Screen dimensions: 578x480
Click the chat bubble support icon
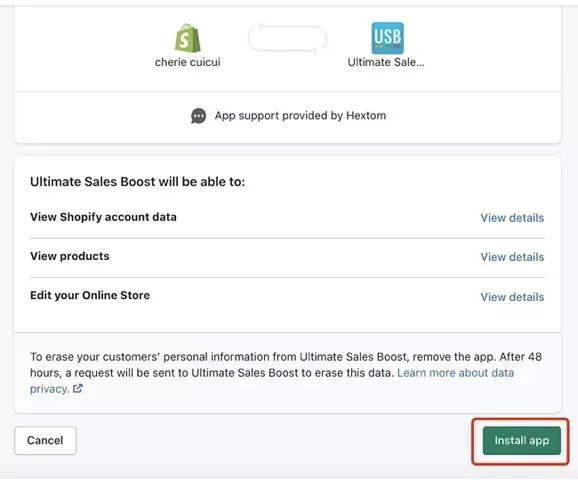pyautogui.click(x=198, y=116)
